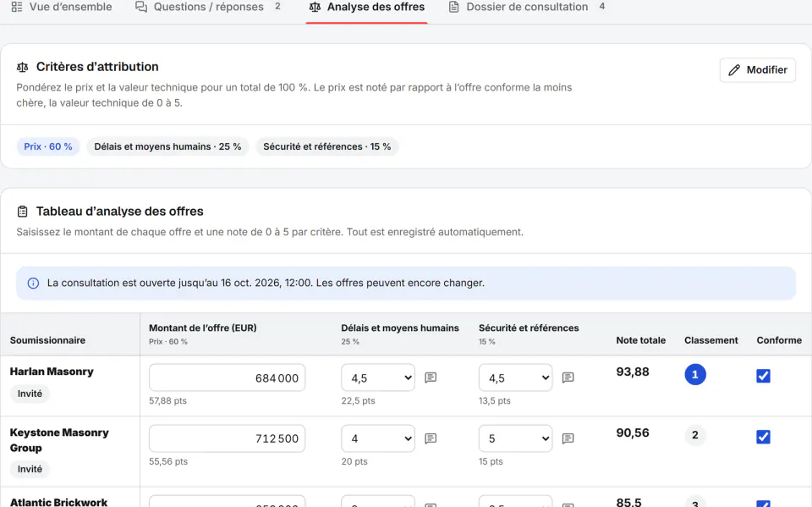Viewport: 812px width, 507px height.
Task: Click Keystone total score 90,56
Action: click(633, 433)
